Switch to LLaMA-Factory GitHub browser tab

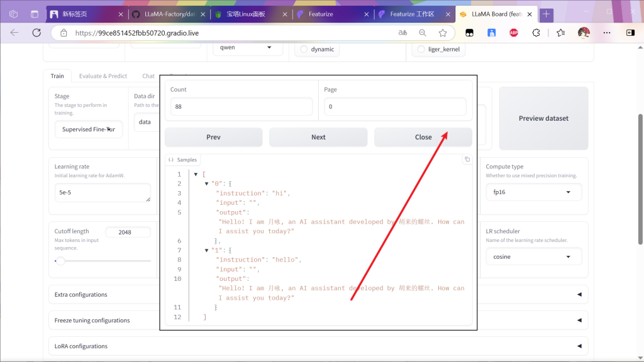pos(169,14)
